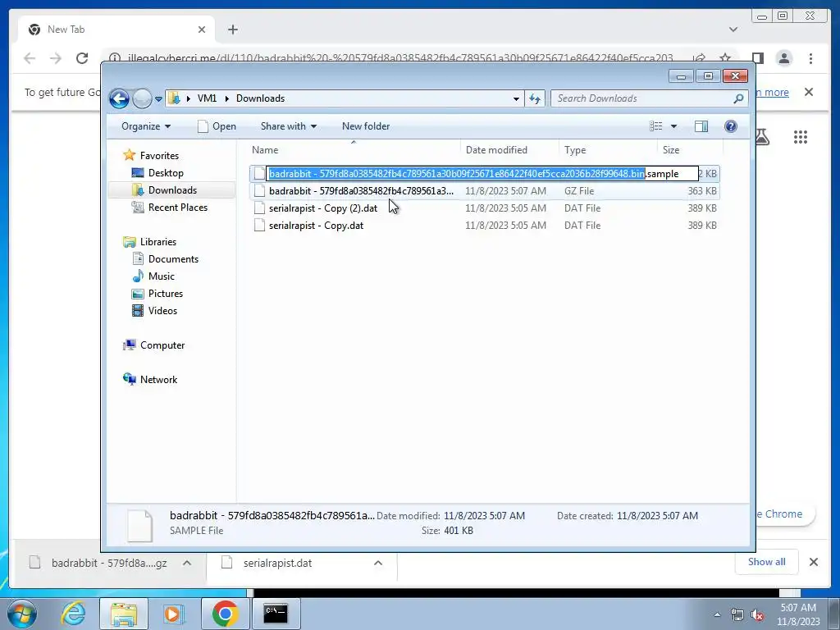
Task: Open the Videos library
Action: pos(162,311)
